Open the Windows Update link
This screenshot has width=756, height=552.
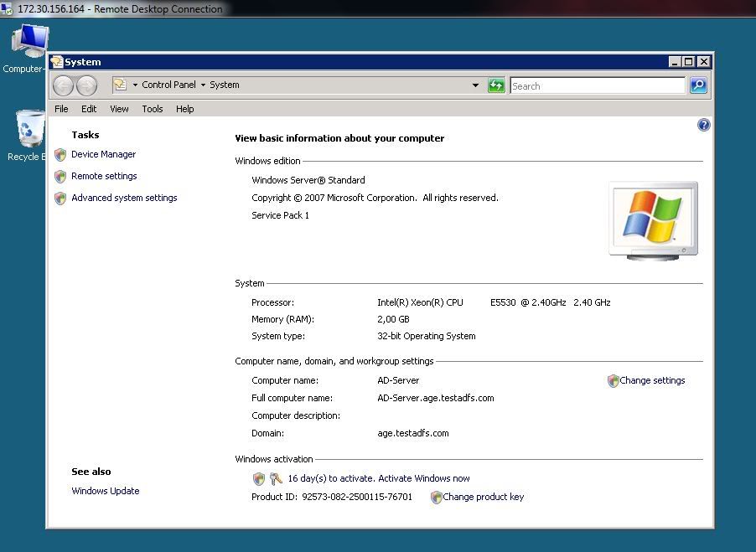tap(106, 491)
